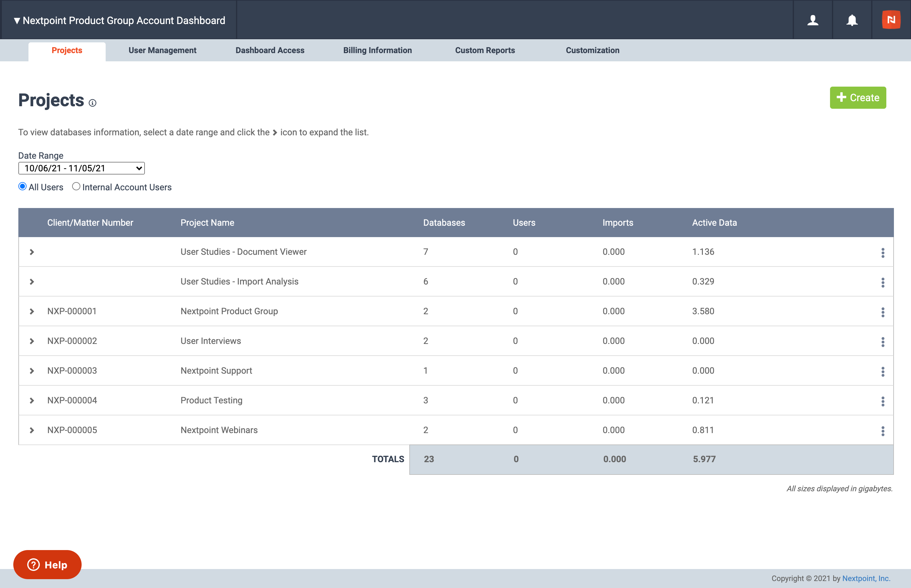Open kebab menu for User Studies - Document Viewer
Viewport: 911px width, 588px height.
[883, 253]
